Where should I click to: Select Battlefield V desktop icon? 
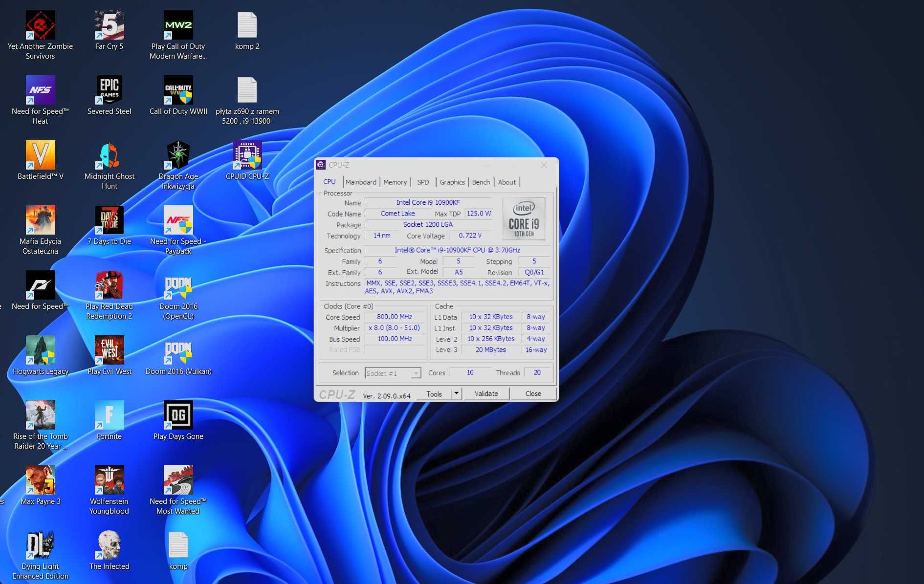pos(40,161)
